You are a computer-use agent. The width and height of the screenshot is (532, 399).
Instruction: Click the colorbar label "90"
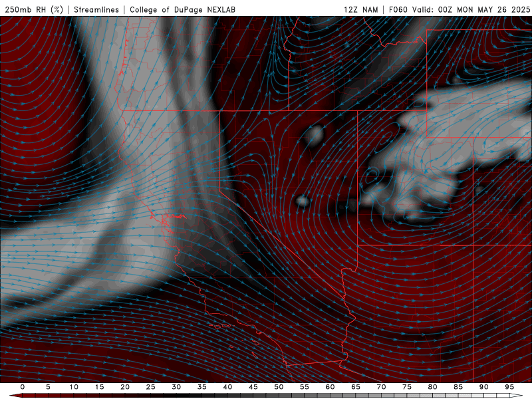coord(484,387)
